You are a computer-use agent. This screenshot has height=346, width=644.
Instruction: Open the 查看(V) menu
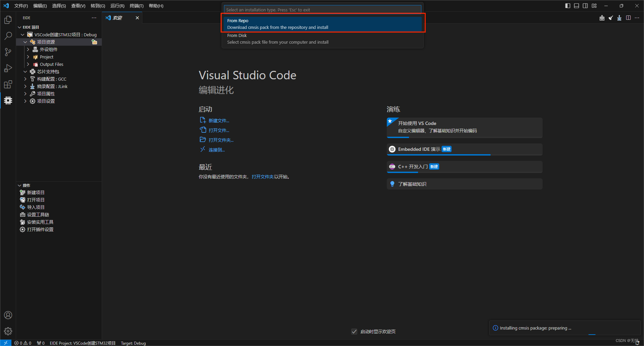tap(78, 6)
